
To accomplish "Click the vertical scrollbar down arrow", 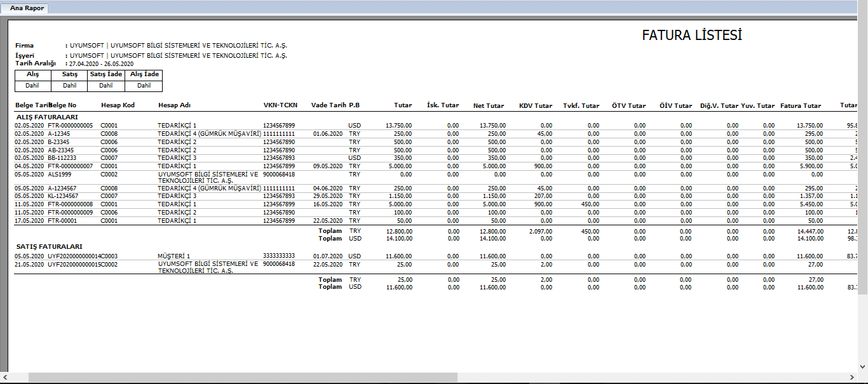I will (x=862, y=367).
